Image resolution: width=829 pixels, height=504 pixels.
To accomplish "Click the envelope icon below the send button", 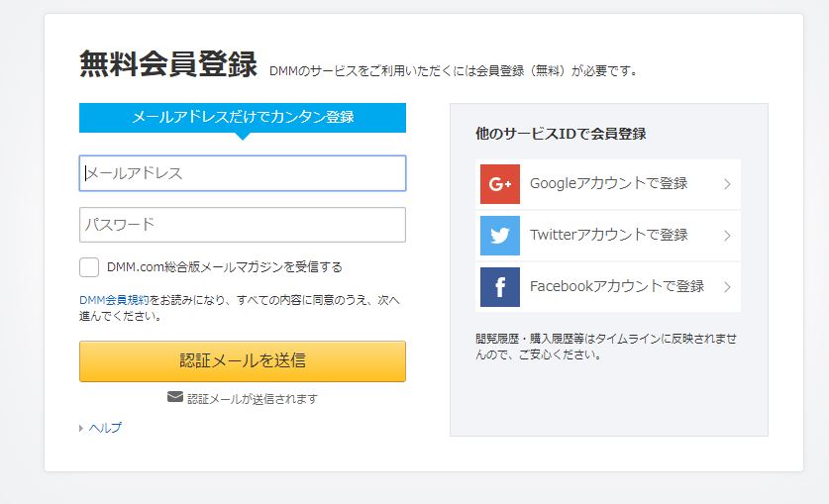I will (175, 396).
